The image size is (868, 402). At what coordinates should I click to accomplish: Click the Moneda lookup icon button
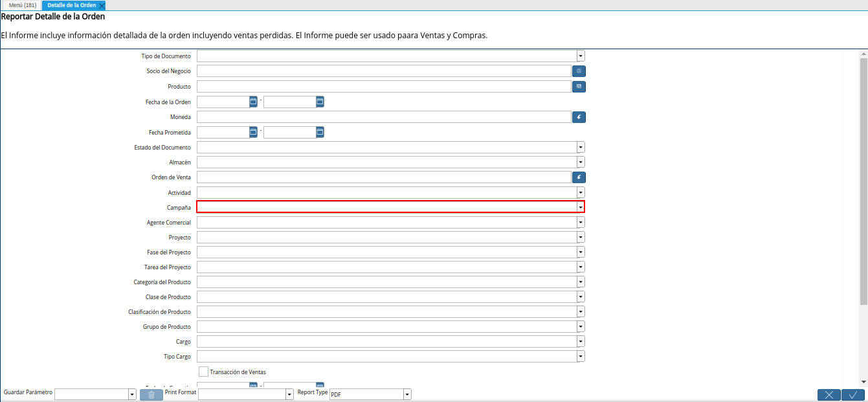pyautogui.click(x=579, y=117)
